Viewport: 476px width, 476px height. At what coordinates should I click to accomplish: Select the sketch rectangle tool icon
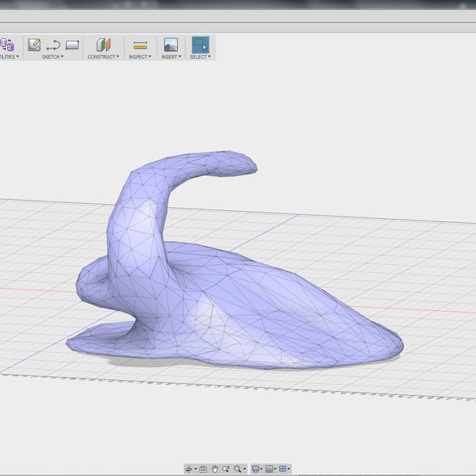click(72, 45)
